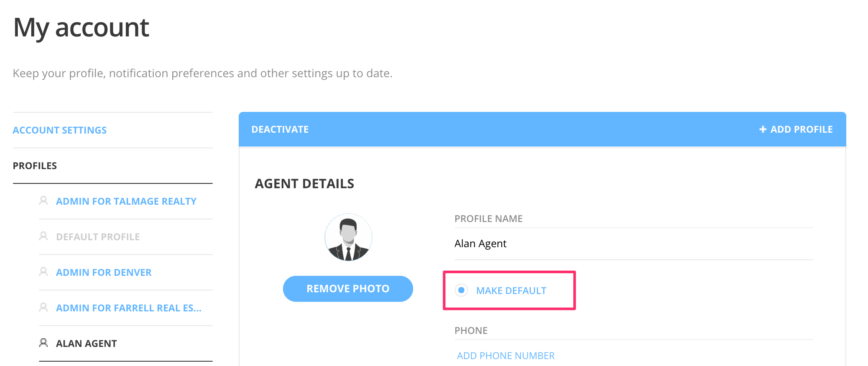Viewport: 868px width, 366px height.
Task: Click person icon beside Admin for Denver
Action: (x=43, y=271)
